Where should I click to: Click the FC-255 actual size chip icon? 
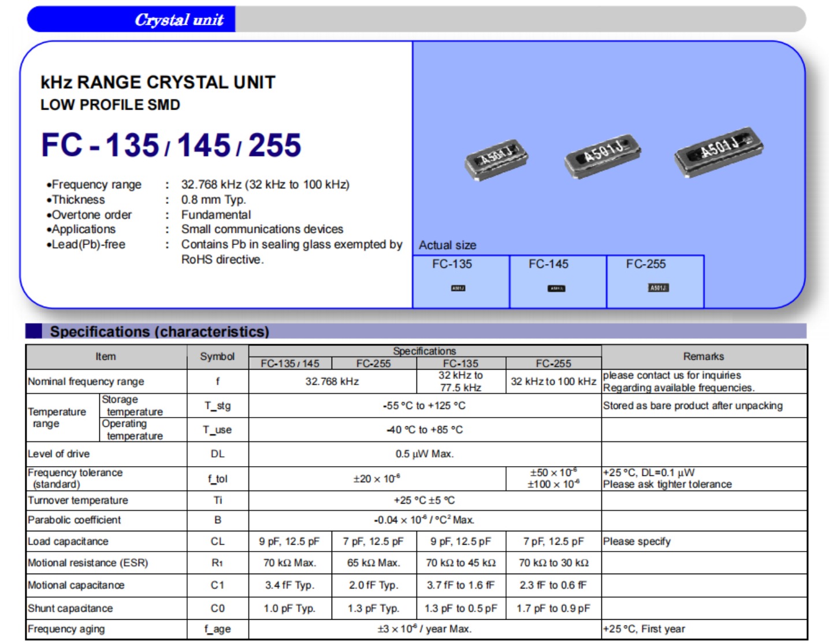(658, 288)
